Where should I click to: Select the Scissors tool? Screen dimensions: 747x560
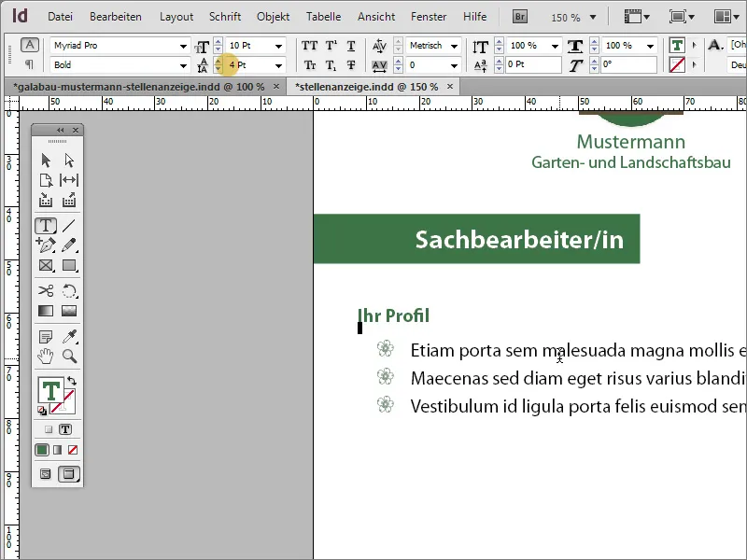click(46, 290)
